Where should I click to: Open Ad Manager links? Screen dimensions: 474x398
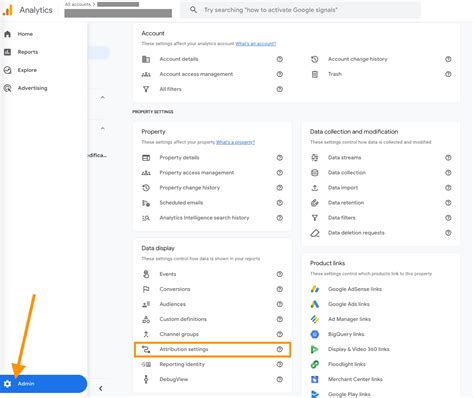(349, 319)
